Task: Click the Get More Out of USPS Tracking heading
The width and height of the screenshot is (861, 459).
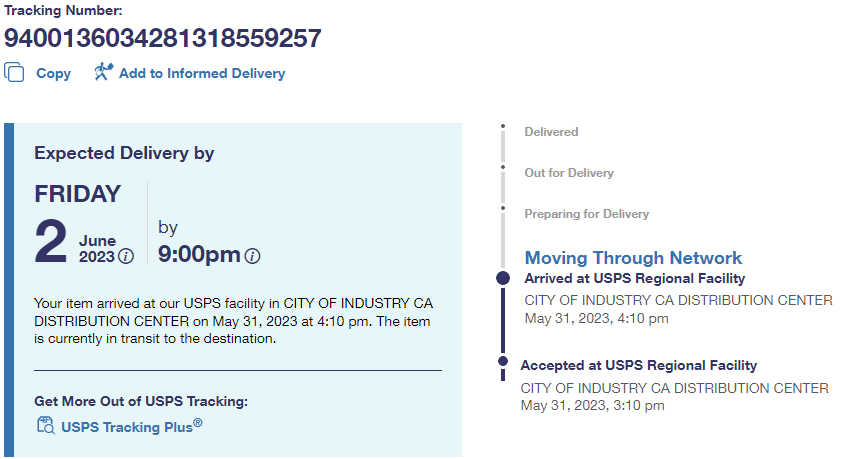Action: point(140,401)
